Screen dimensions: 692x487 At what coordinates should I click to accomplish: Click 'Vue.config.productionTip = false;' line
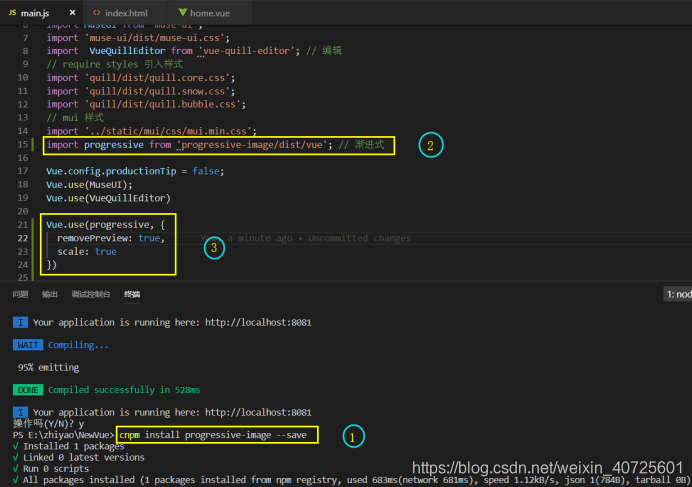[x=135, y=171]
